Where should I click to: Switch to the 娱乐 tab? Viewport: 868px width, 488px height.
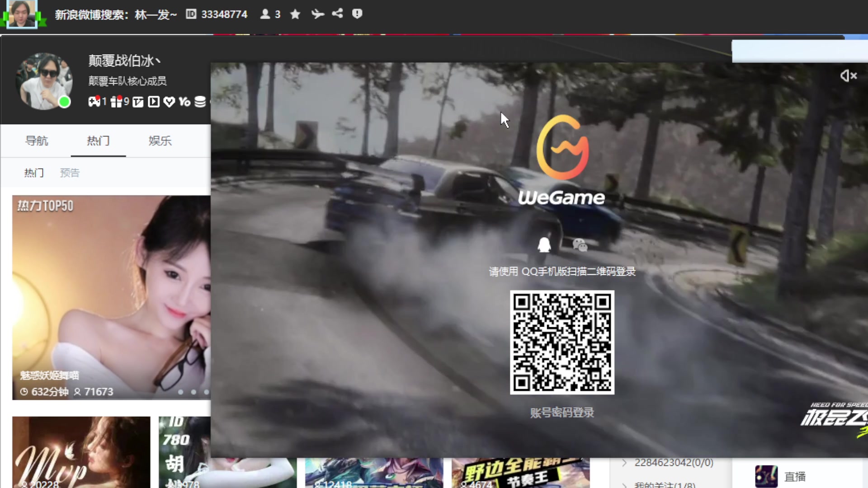tap(160, 141)
